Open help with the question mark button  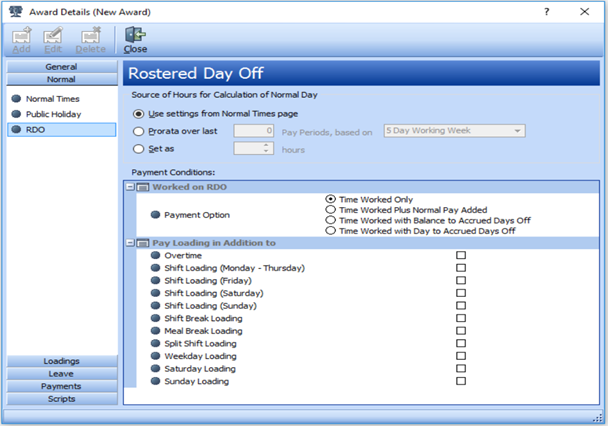pyautogui.click(x=546, y=12)
